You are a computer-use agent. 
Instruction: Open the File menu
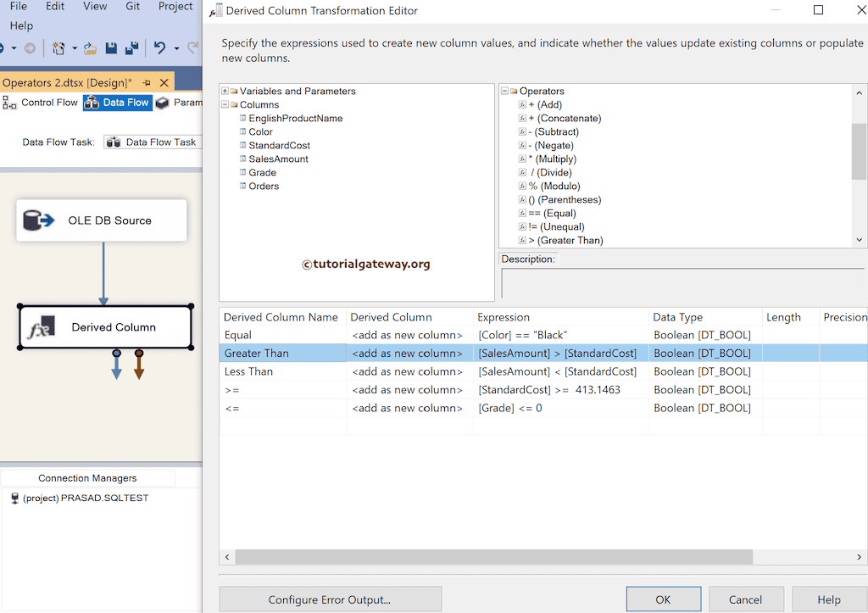19,6
